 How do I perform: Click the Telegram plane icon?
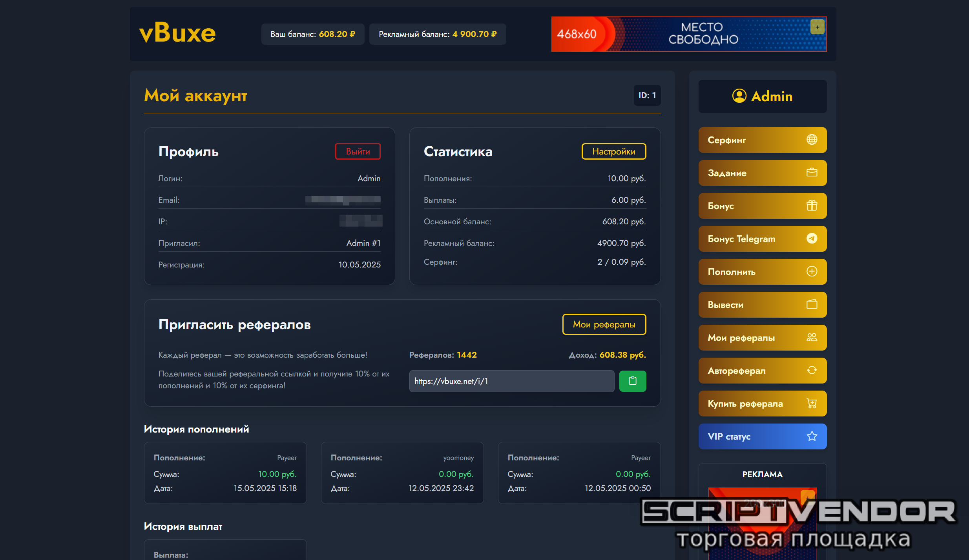tap(812, 238)
